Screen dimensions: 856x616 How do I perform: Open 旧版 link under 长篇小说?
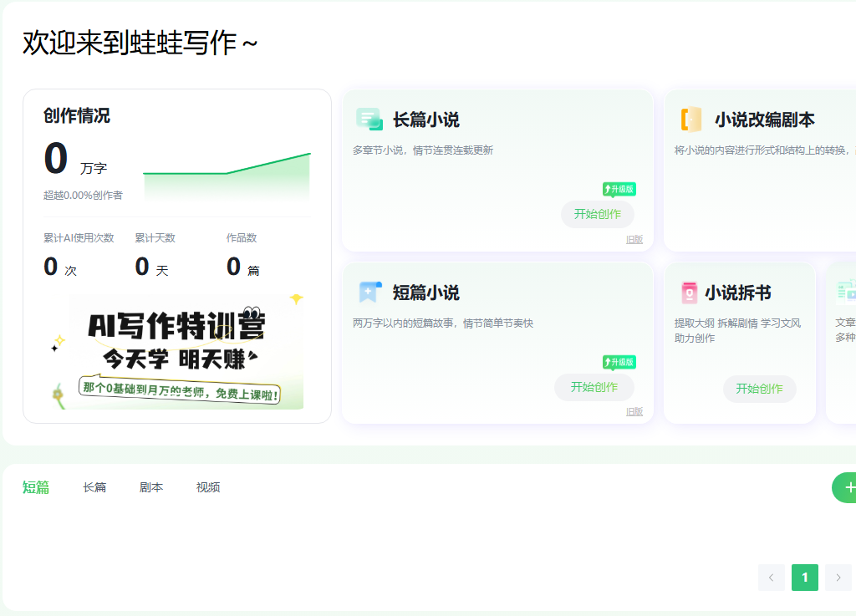tap(634, 240)
